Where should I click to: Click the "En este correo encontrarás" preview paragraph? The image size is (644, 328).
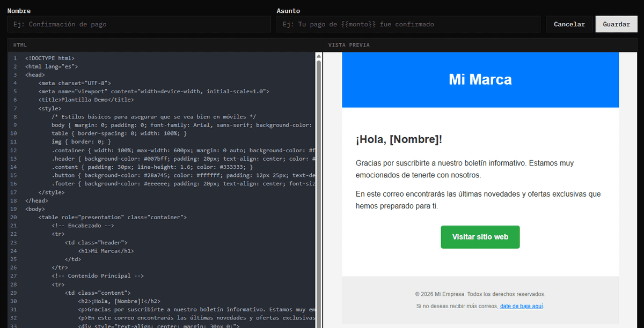point(478,200)
